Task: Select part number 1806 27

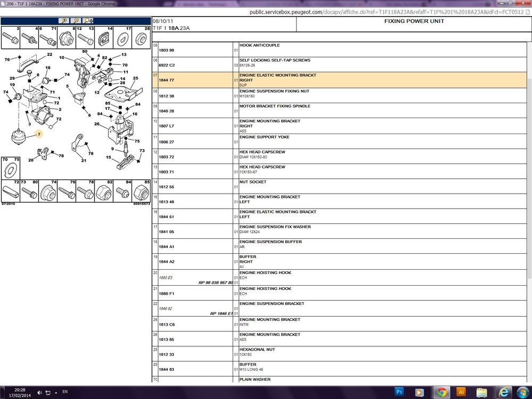Action: pos(166,142)
